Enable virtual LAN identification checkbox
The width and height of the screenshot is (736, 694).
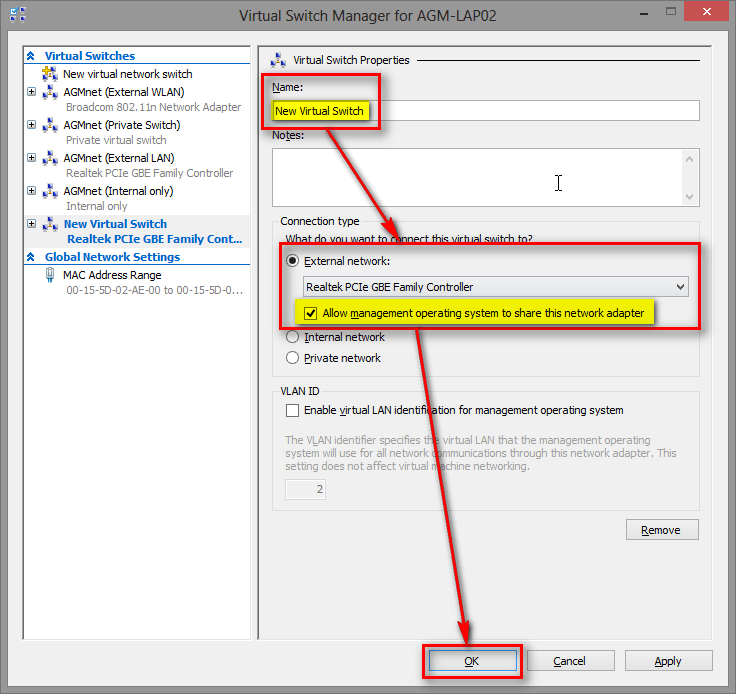293,410
